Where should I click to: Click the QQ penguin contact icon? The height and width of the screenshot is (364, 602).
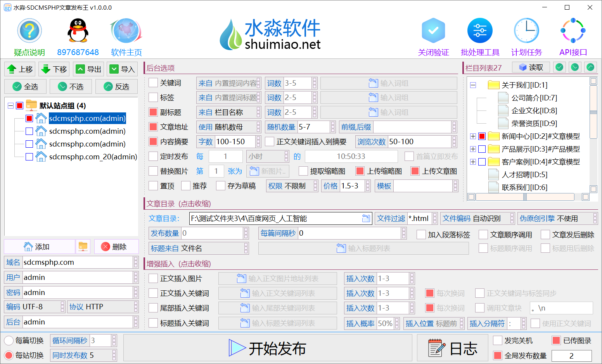78,31
